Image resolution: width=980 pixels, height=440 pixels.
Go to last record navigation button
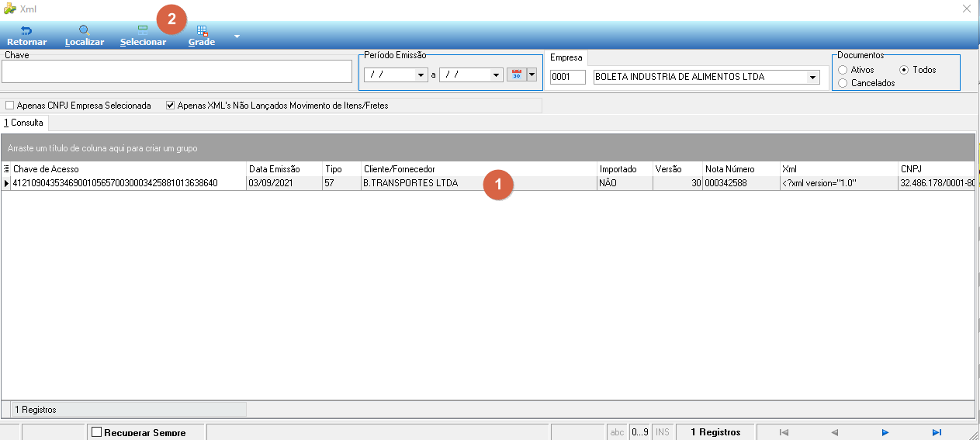pyautogui.click(x=937, y=432)
